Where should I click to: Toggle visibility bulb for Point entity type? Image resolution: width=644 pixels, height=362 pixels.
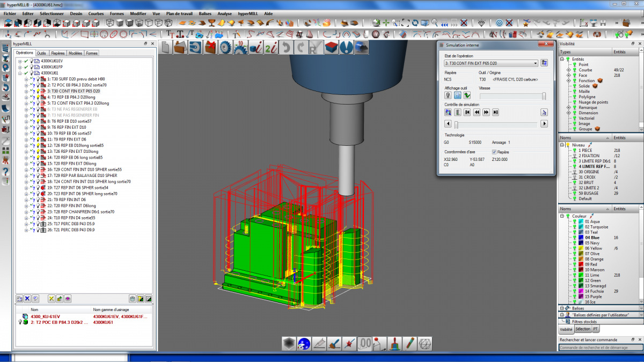pos(574,64)
